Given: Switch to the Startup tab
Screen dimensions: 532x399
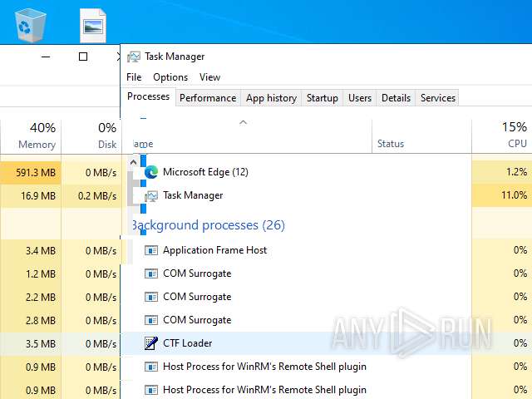Looking at the screenshot, I should (x=323, y=98).
